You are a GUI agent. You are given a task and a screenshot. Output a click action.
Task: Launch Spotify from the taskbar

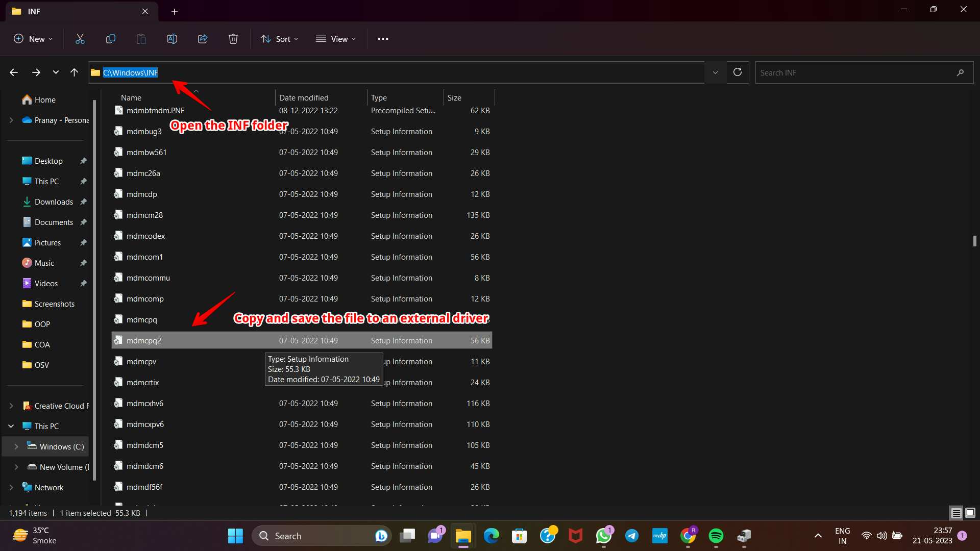point(716,536)
